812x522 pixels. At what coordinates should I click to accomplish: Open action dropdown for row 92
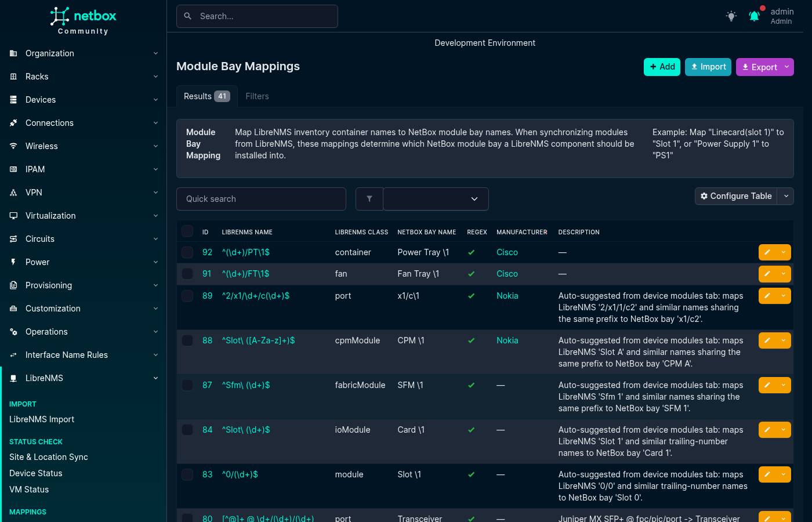pos(784,252)
